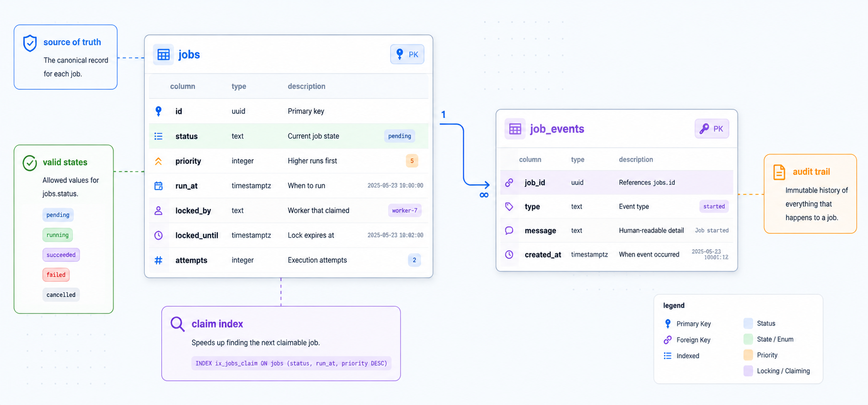Select the pending badge in status row
868x405 pixels.
point(399,136)
